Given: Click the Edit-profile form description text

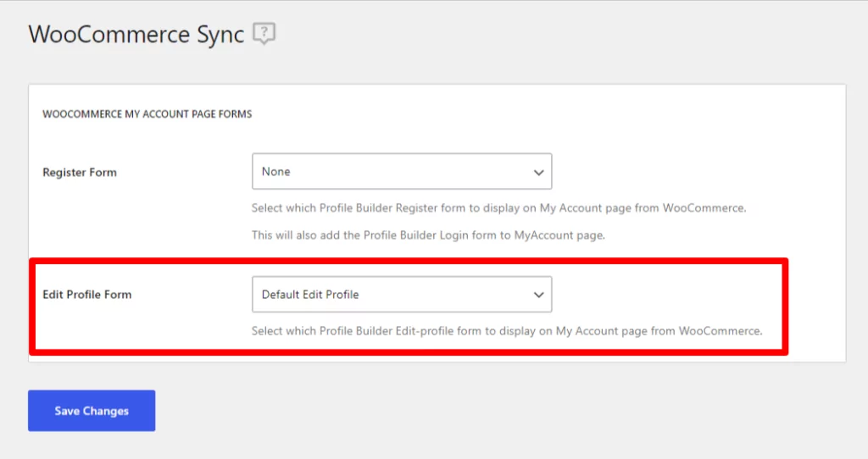Looking at the screenshot, I should 507,331.
